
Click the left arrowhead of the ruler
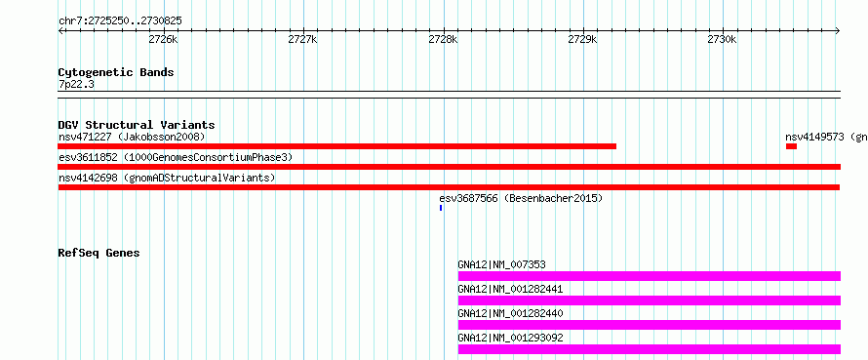click(x=60, y=31)
